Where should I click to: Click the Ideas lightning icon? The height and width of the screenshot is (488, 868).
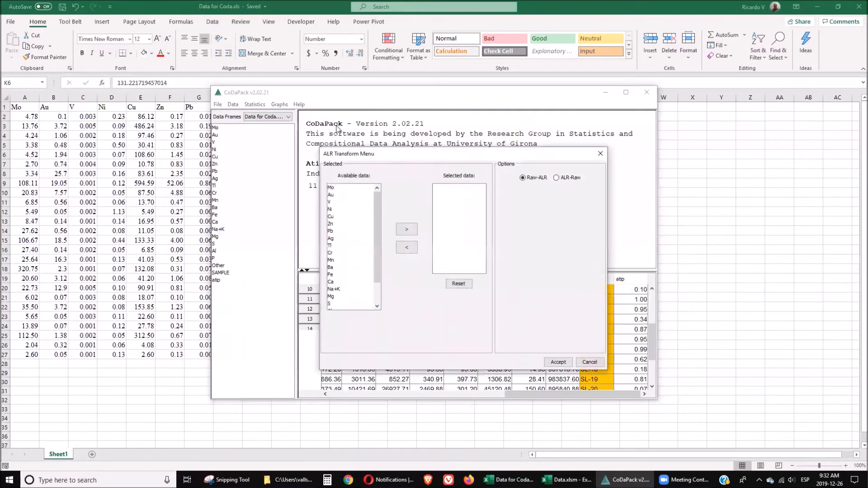806,38
